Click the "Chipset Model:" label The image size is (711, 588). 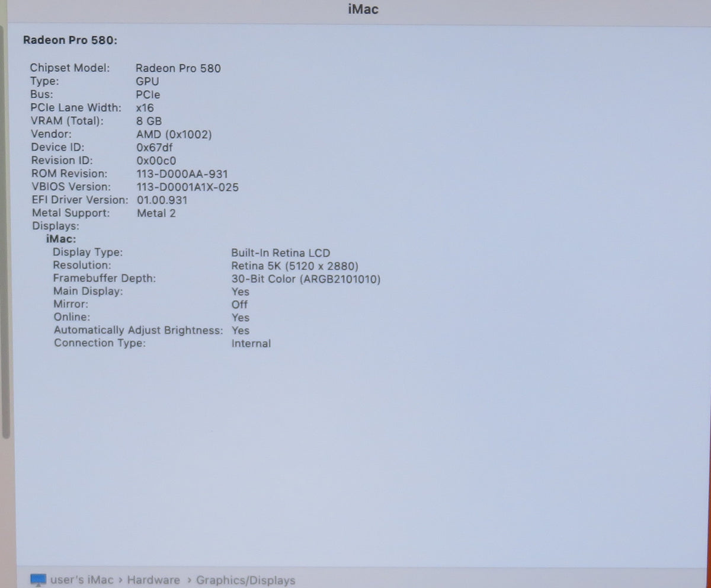coord(70,68)
